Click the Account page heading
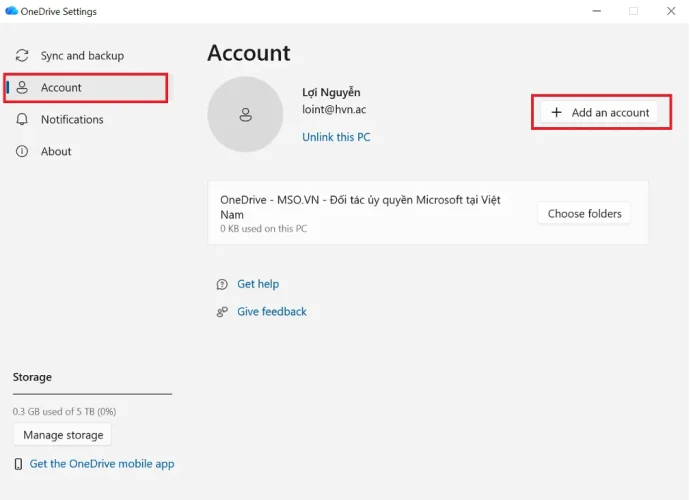This screenshot has height=500, width=690. [x=249, y=53]
